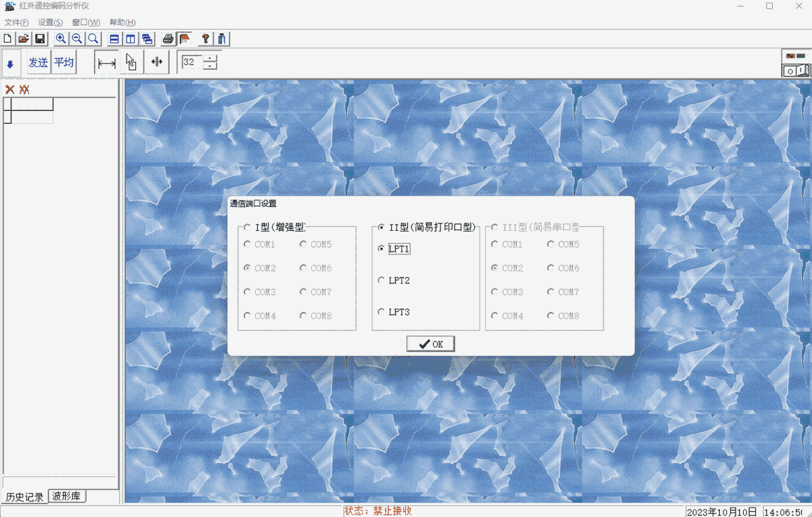Open the 文件(F) menu

16,22
